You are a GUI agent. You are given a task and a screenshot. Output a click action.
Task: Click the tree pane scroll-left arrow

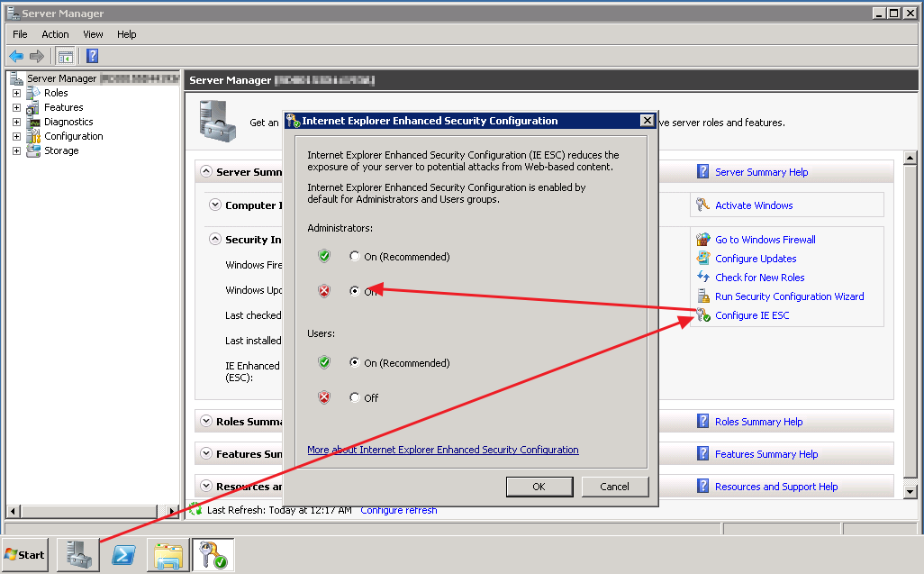tap(13, 511)
